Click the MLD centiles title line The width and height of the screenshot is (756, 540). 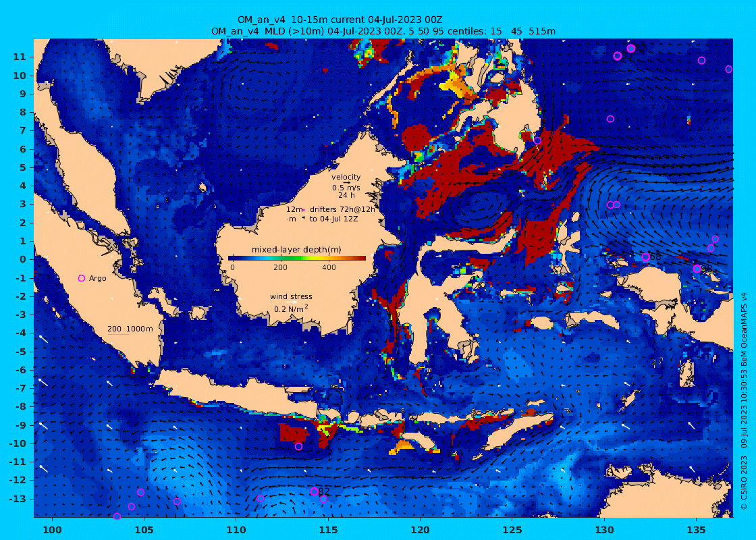tap(383, 31)
